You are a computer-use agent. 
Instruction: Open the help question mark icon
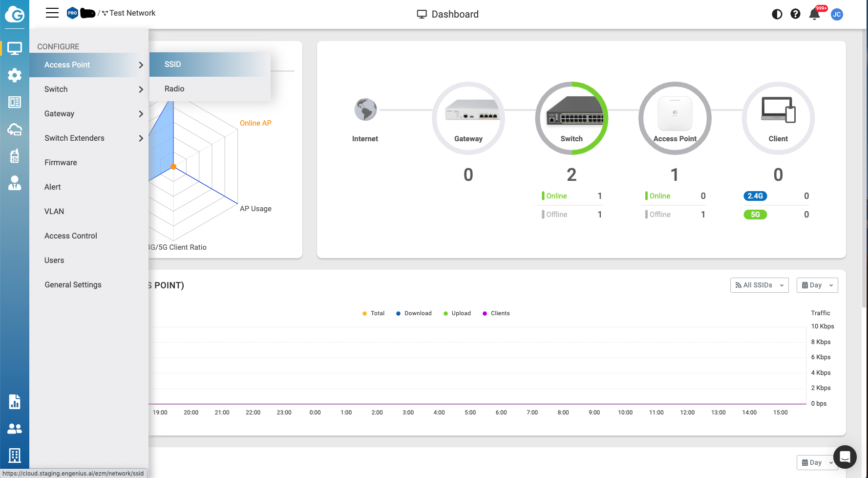tap(795, 14)
